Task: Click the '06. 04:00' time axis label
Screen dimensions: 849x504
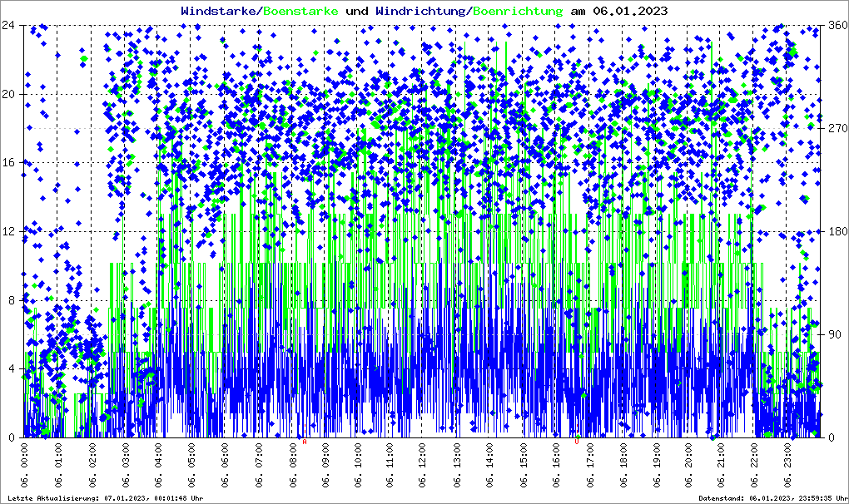Action: click(157, 465)
